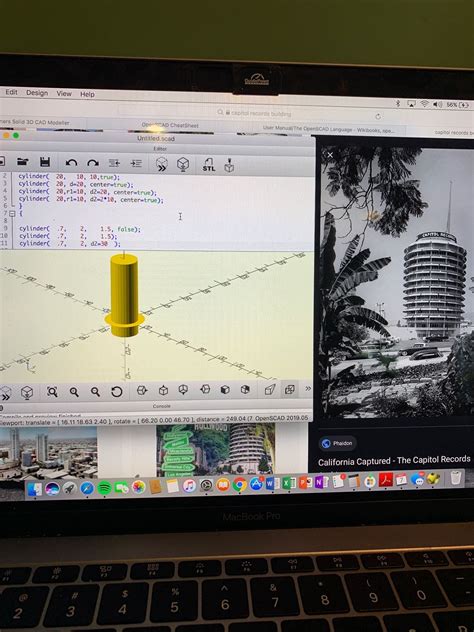Close the Capitol Records image preview

click(330, 155)
